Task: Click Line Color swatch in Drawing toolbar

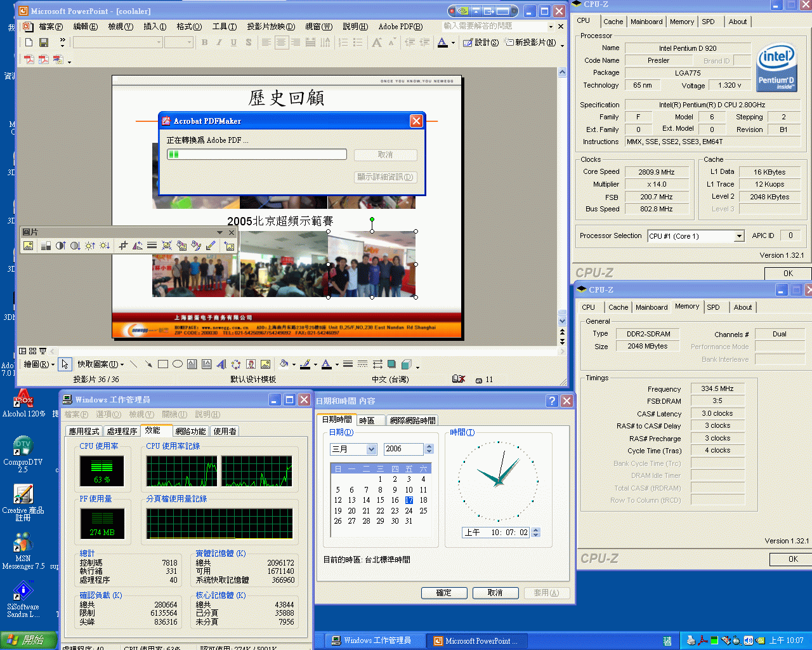Action: point(306,364)
